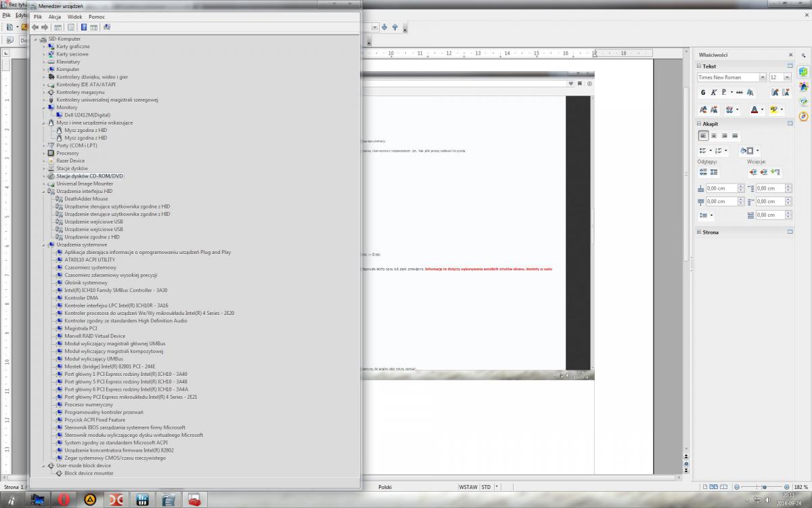Click the 182 % zoom percentage

(x=801, y=487)
